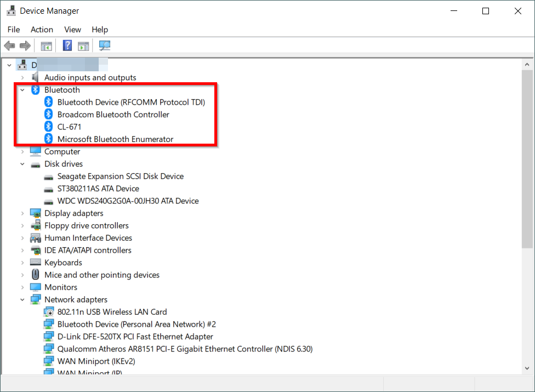Screen dimensions: 535x392
Task: Open the View menu
Action: click(x=73, y=30)
